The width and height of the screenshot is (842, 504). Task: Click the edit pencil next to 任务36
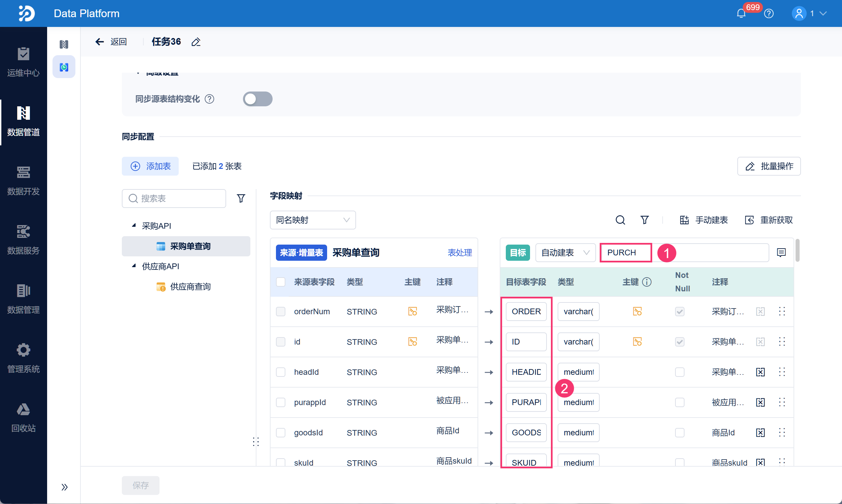(x=196, y=42)
